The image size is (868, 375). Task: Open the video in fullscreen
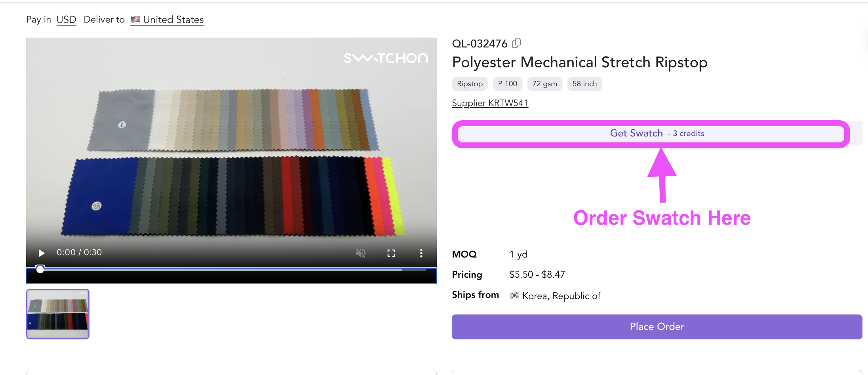click(391, 253)
